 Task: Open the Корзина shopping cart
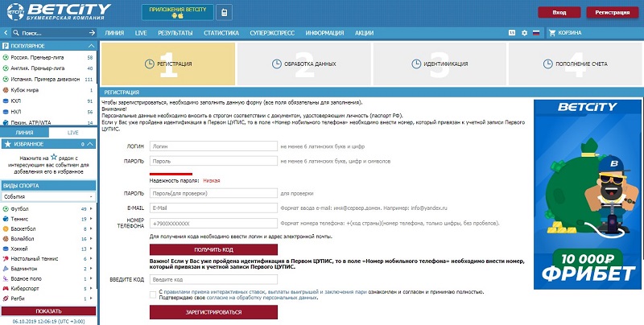click(564, 33)
